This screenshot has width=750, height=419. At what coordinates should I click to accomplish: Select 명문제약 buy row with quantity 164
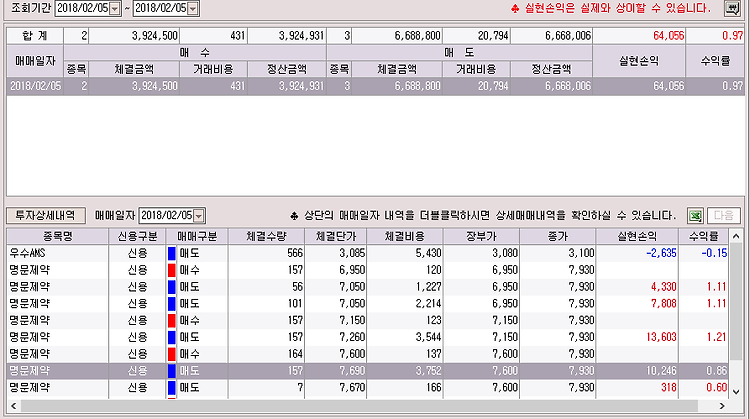tap(368, 354)
